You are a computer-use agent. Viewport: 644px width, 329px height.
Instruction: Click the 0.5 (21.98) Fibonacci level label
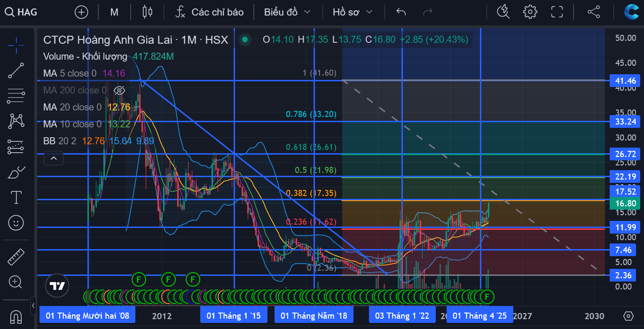[315, 170]
